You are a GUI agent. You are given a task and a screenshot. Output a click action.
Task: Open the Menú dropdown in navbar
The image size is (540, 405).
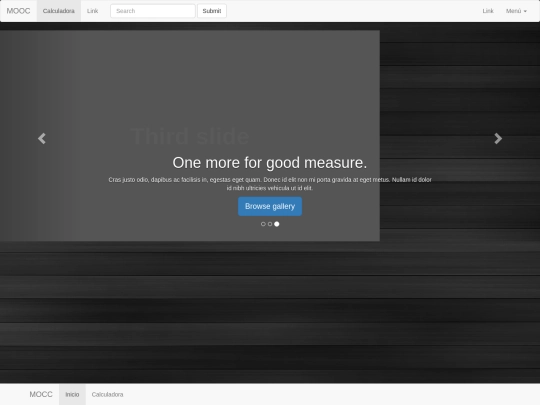pyautogui.click(x=516, y=11)
